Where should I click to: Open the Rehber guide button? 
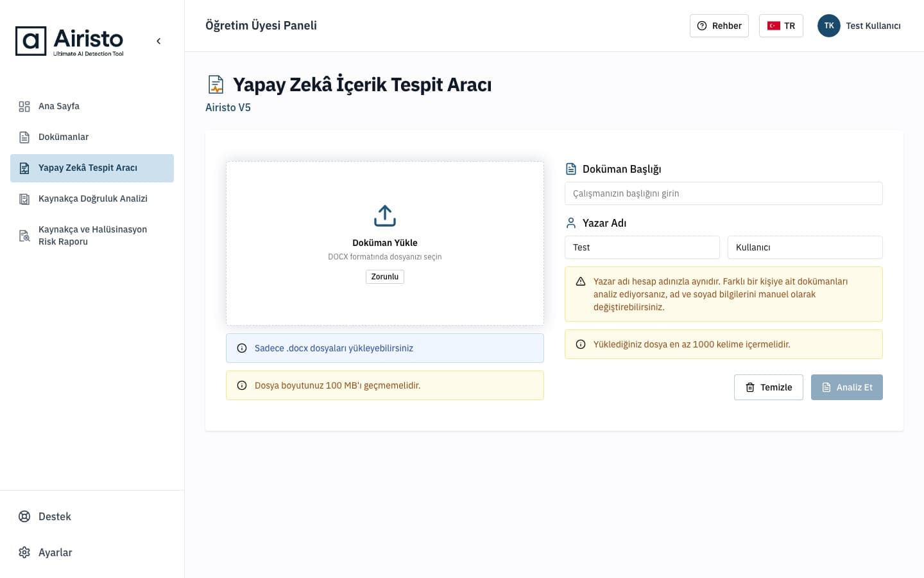pos(719,26)
